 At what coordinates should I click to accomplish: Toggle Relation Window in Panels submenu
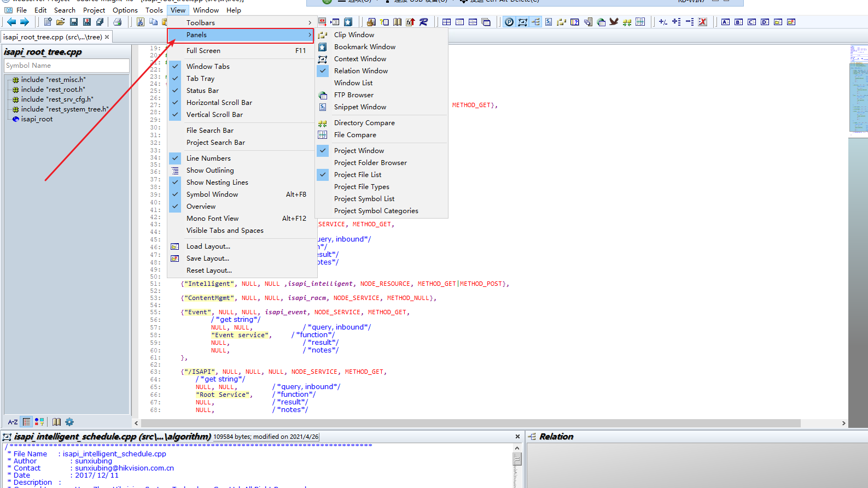pyautogui.click(x=381, y=70)
